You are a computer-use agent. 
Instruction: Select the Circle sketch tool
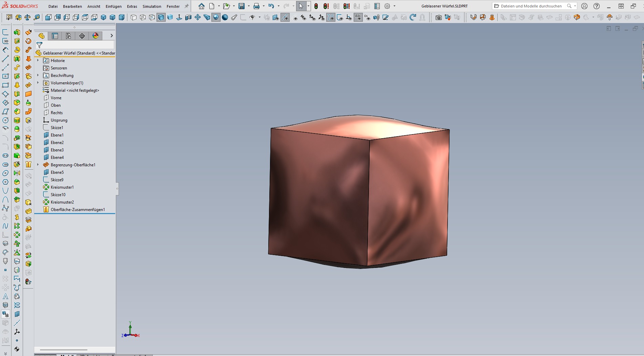pyautogui.click(x=5, y=120)
